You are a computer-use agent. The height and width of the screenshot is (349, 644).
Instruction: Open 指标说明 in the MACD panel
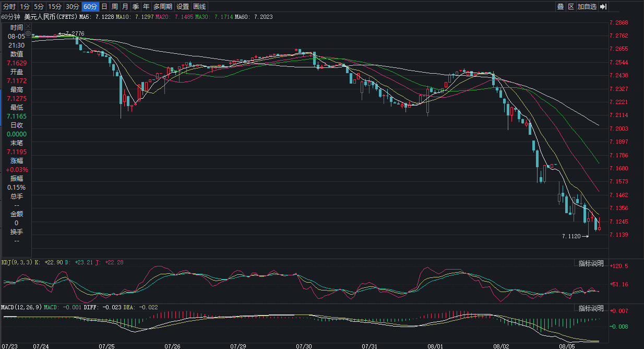point(591,308)
